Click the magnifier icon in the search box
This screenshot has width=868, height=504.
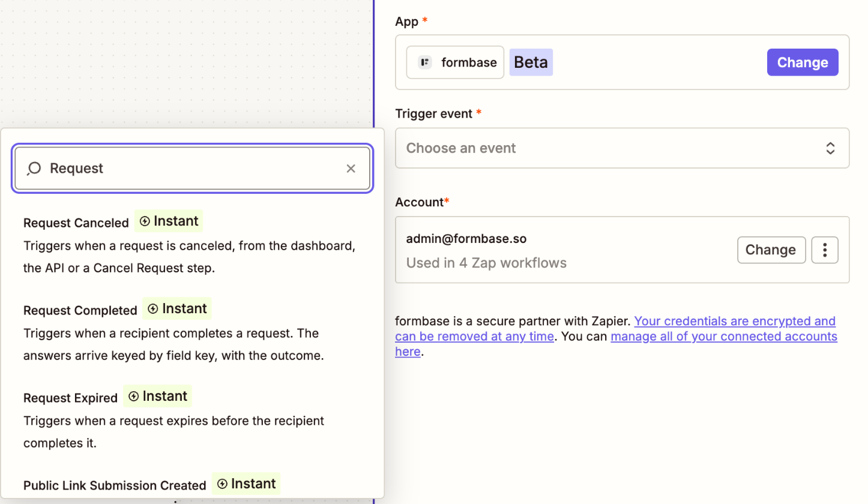tap(34, 169)
